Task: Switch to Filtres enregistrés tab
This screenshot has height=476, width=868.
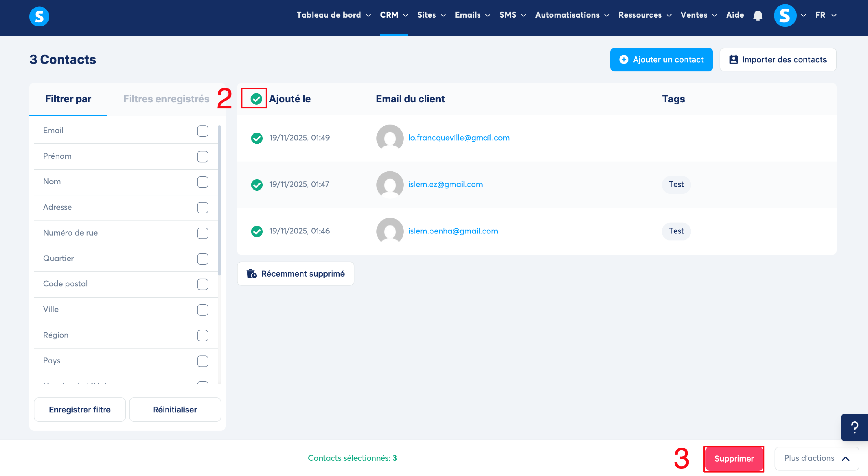Action: 166,99
